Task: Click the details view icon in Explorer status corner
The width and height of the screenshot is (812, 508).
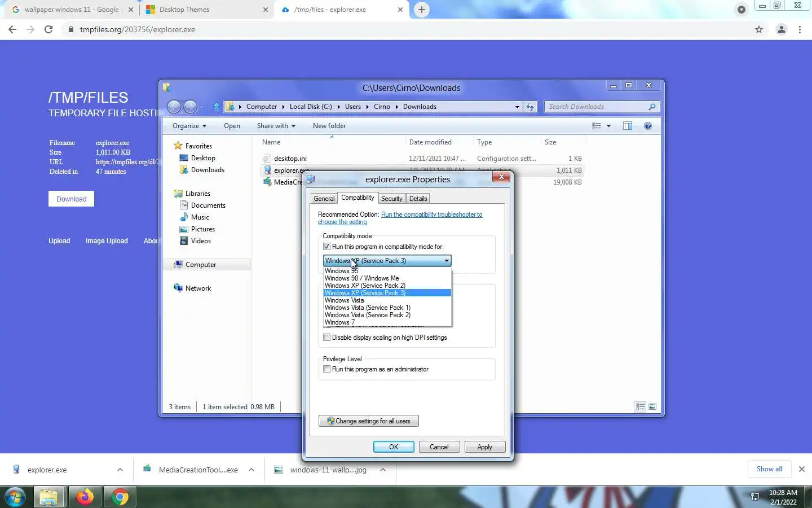Action: (640, 406)
